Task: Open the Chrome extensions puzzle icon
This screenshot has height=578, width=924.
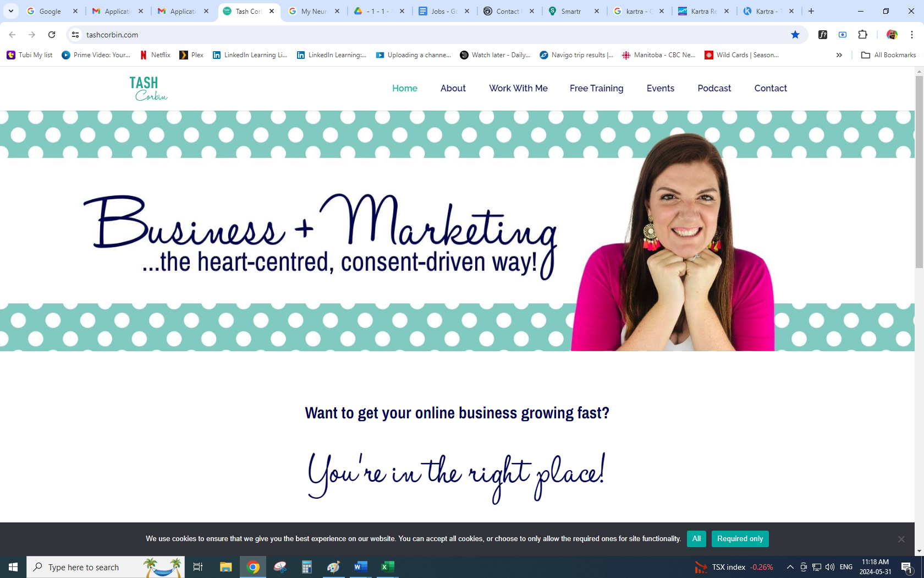Action: click(862, 35)
